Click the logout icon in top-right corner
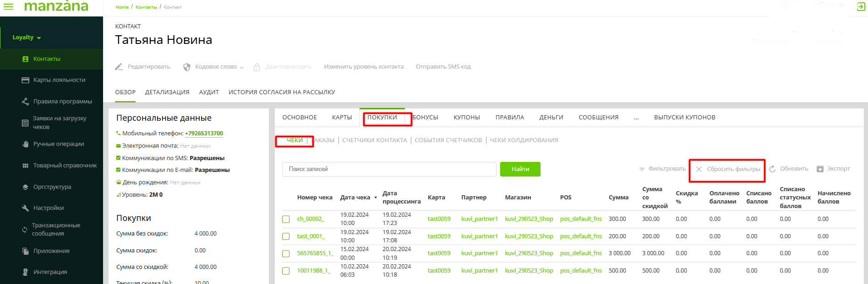The width and height of the screenshot is (868, 284). pos(861,7)
